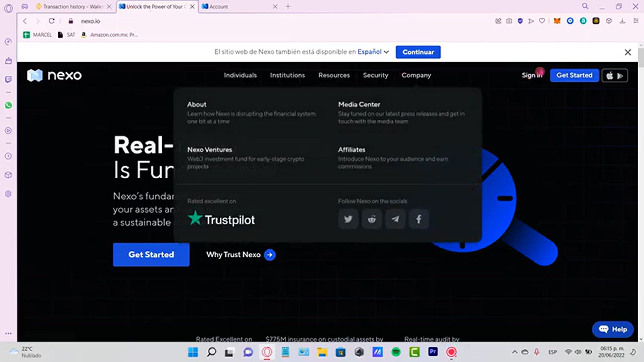Open Facebook social icon in Company menu
This screenshot has height=362, width=644.
(419, 219)
